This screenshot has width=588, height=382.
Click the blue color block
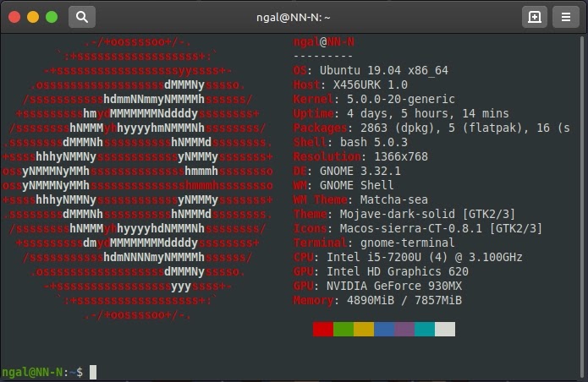[x=383, y=330]
